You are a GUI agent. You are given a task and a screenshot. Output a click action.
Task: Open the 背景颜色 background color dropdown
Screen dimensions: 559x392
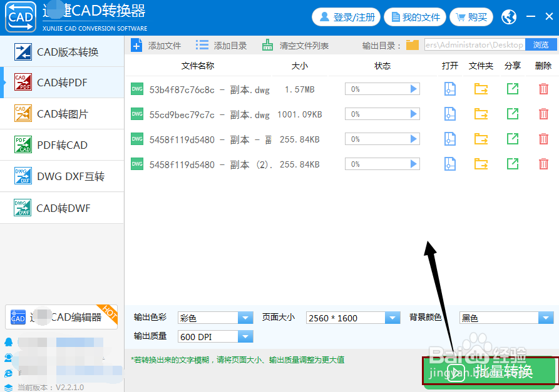pyautogui.click(x=543, y=317)
